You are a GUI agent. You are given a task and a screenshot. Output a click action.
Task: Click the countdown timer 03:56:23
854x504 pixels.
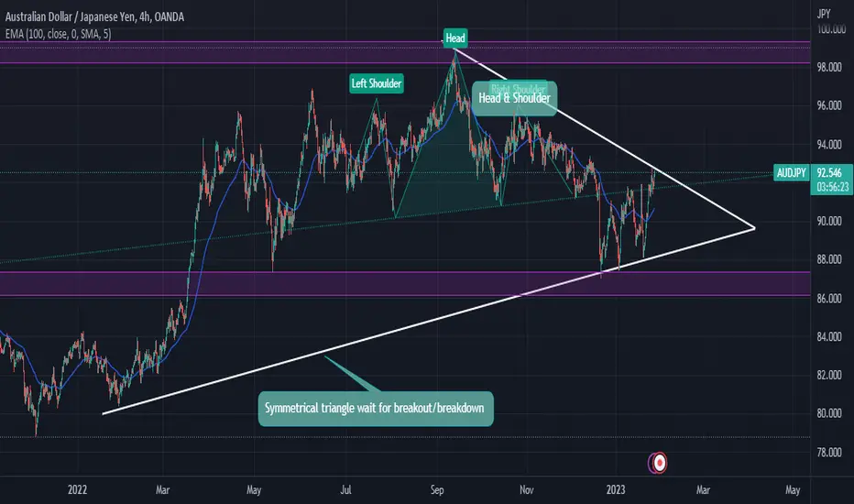pyautogui.click(x=833, y=188)
